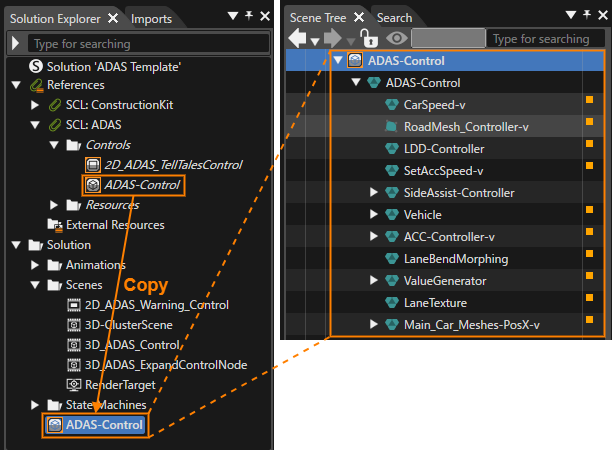This screenshot has height=450, width=612.
Task: Open the Solution Explorer panel options dropdown
Action: tap(233, 16)
